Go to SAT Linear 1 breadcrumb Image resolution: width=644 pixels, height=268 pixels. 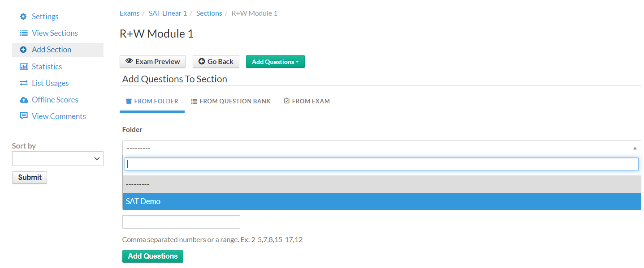[x=168, y=13]
